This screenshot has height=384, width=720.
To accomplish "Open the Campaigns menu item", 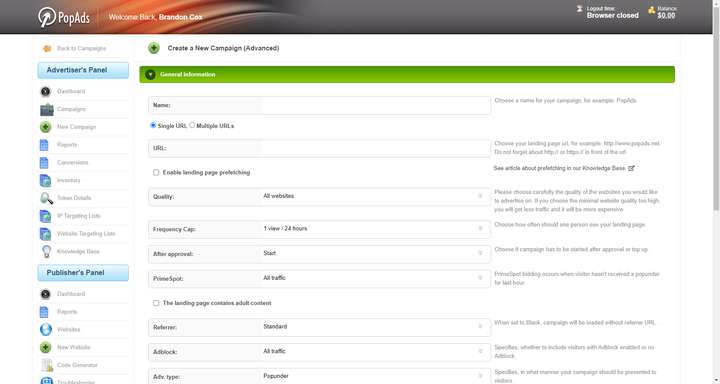I will tap(71, 109).
